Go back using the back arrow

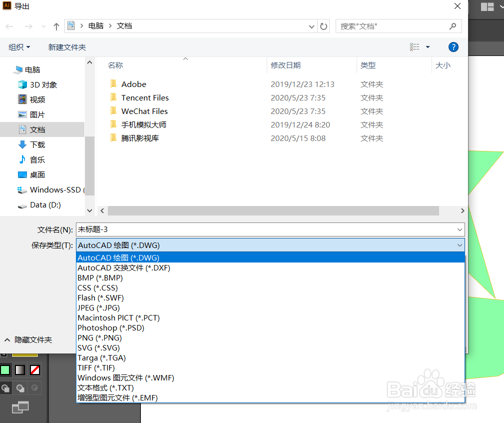coord(9,26)
